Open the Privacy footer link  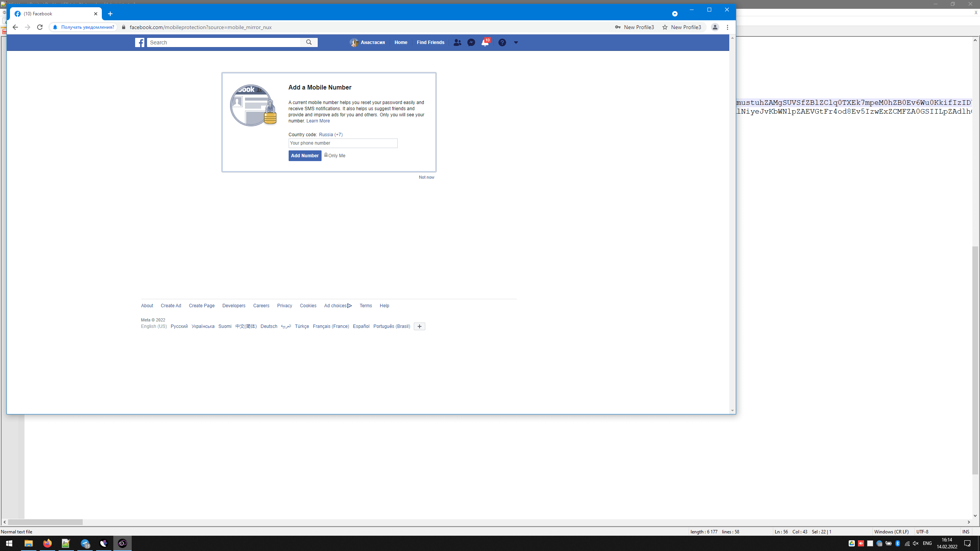coord(284,306)
